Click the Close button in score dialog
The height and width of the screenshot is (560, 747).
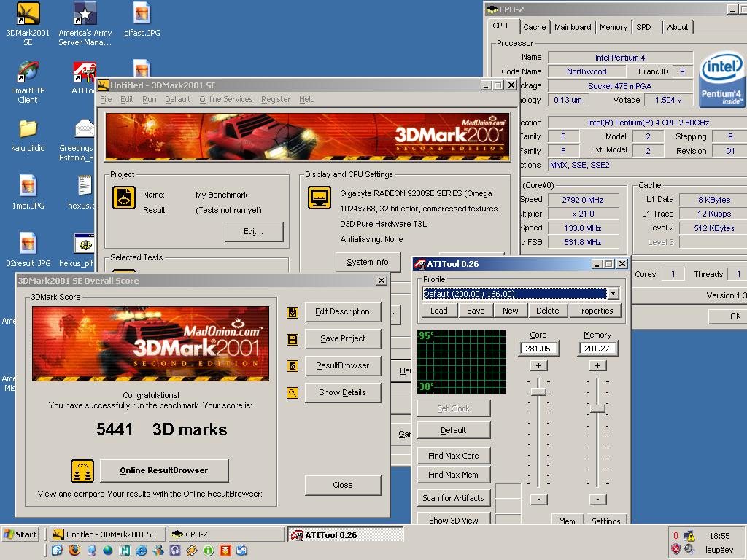click(343, 485)
